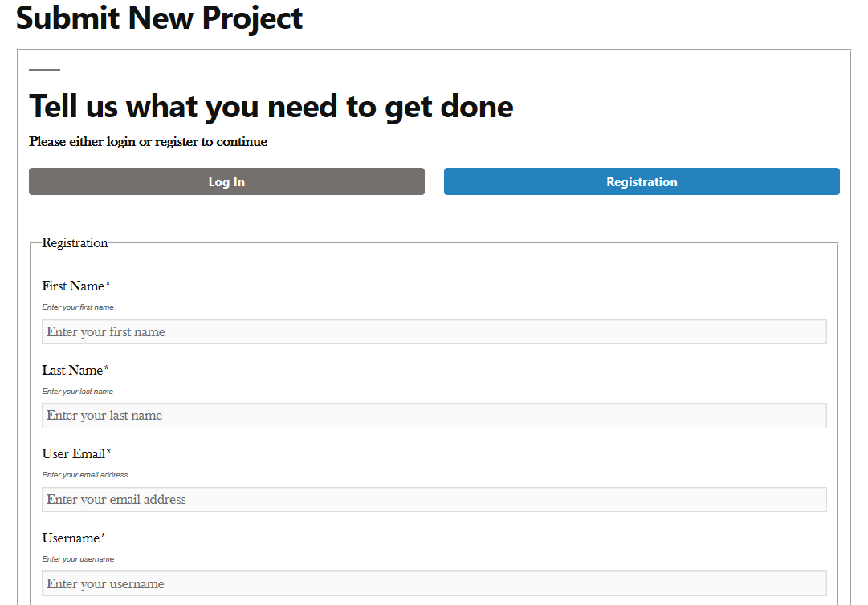Viewport: 868px width, 605px height.
Task: Click the Registration fieldset legend
Action: click(x=75, y=243)
